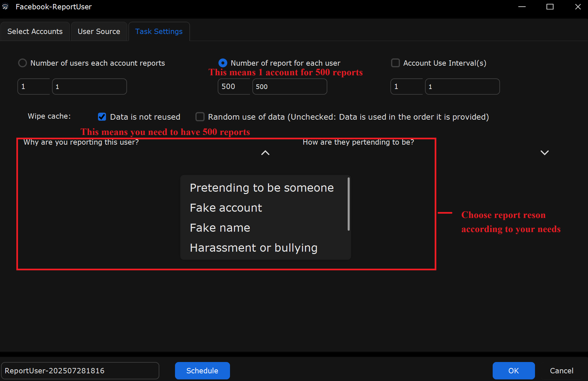Screen dimensions: 588x381
Task: Click maximum reports per user field showing 500
Action: pyautogui.click(x=290, y=87)
